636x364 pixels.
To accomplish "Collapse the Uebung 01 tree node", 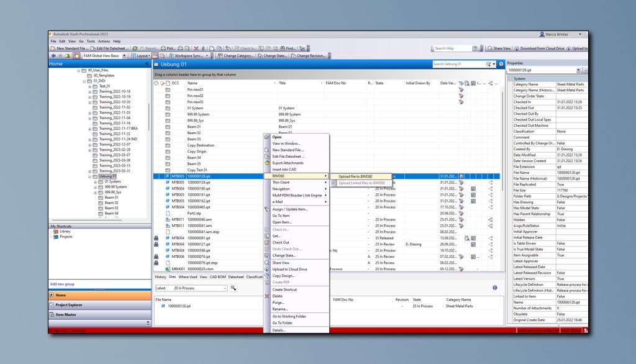I will pos(89,176).
